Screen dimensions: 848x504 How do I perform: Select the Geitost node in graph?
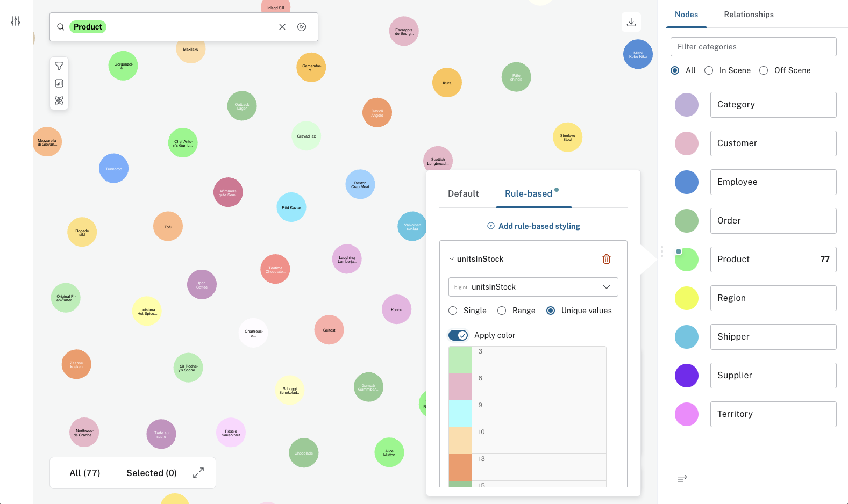(x=329, y=330)
